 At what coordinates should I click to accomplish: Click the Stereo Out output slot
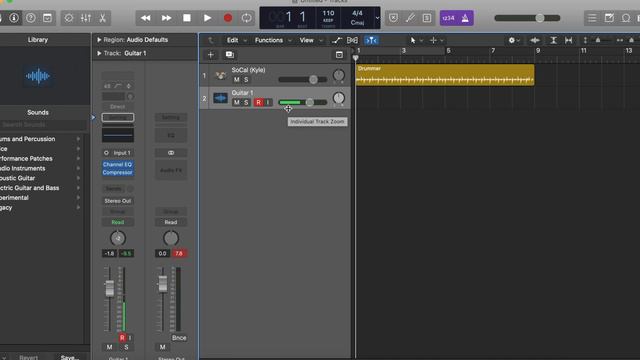[118, 201]
